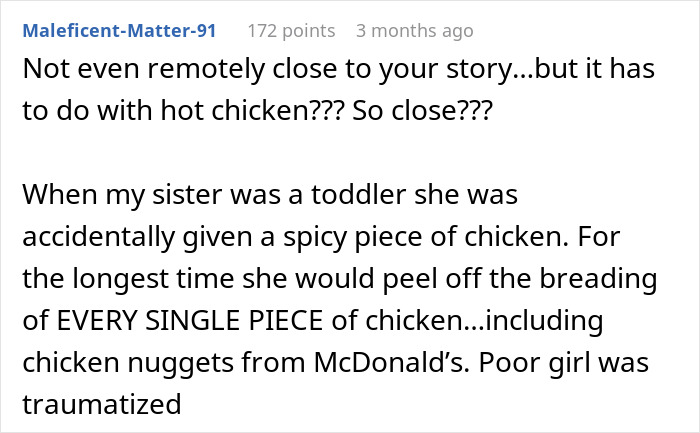
Task: Click the 172 points score
Action: pyautogui.click(x=291, y=31)
